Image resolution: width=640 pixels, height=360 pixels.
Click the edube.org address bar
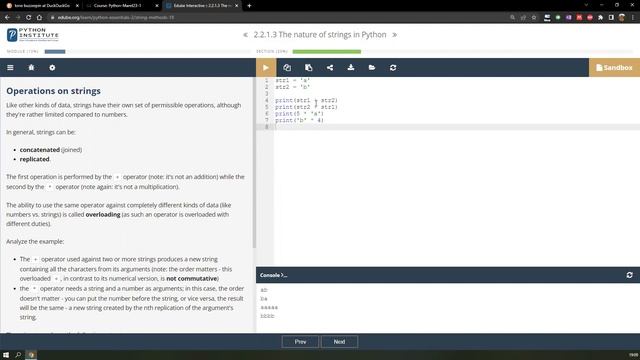point(278,18)
